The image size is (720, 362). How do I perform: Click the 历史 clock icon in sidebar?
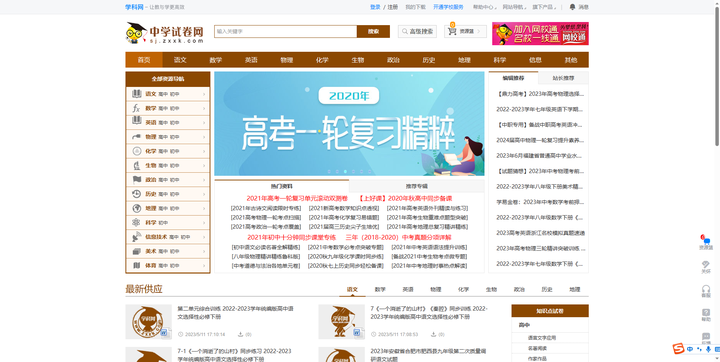(136, 194)
